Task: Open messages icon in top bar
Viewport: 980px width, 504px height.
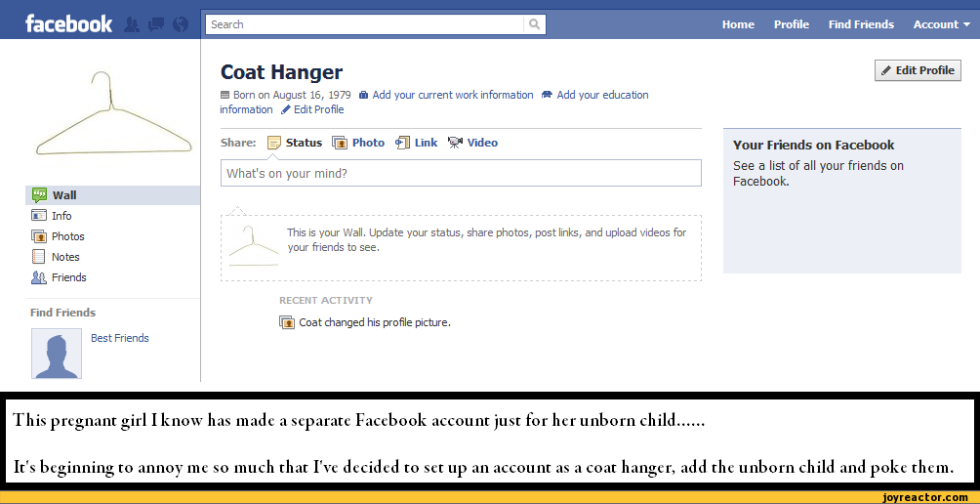Action: (x=155, y=24)
